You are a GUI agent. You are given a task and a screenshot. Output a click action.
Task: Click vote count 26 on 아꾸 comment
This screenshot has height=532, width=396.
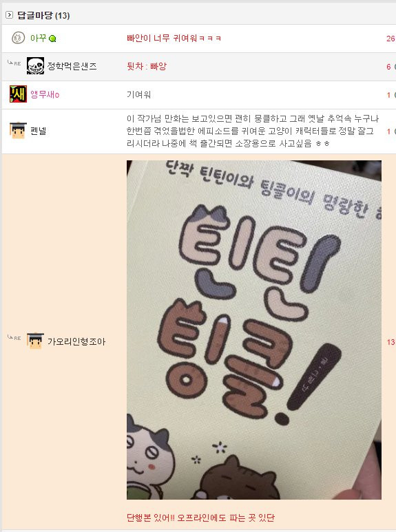click(390, 39)
